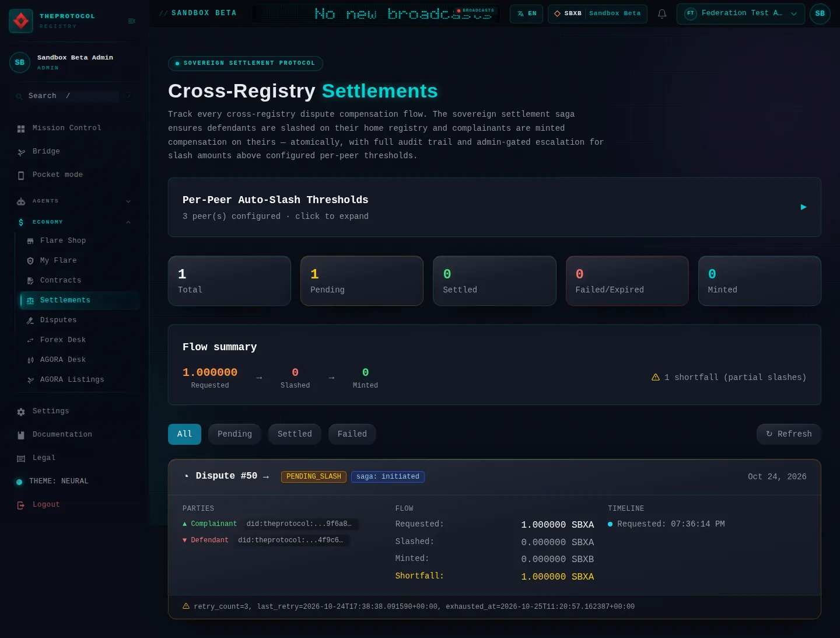Click the My Flare shield icon
840x638 pixels.
(x=30, y=261)
